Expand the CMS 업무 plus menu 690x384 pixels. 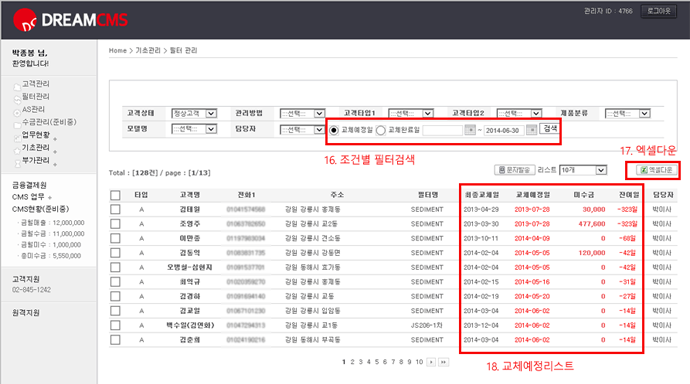click(50, 197)
